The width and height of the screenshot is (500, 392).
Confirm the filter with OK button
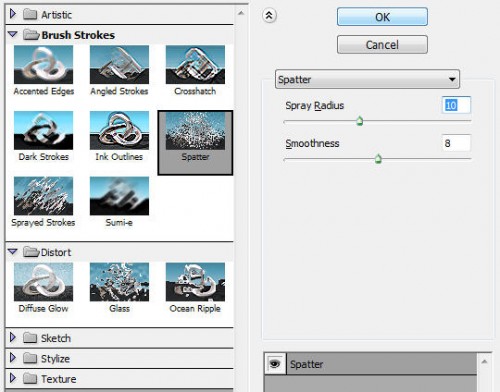coord(382,17)
